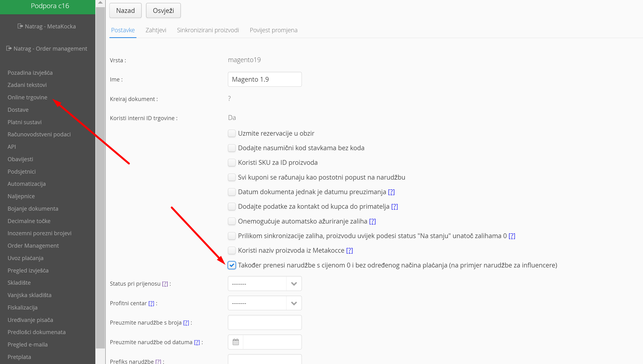Viewport: 643px width, 364px height.
Task: Click the Osvježi button
Action: pos(163,11)
